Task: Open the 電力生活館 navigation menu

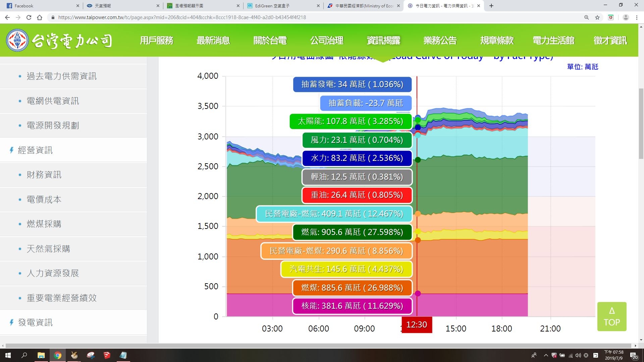Action: coord(553,41)
